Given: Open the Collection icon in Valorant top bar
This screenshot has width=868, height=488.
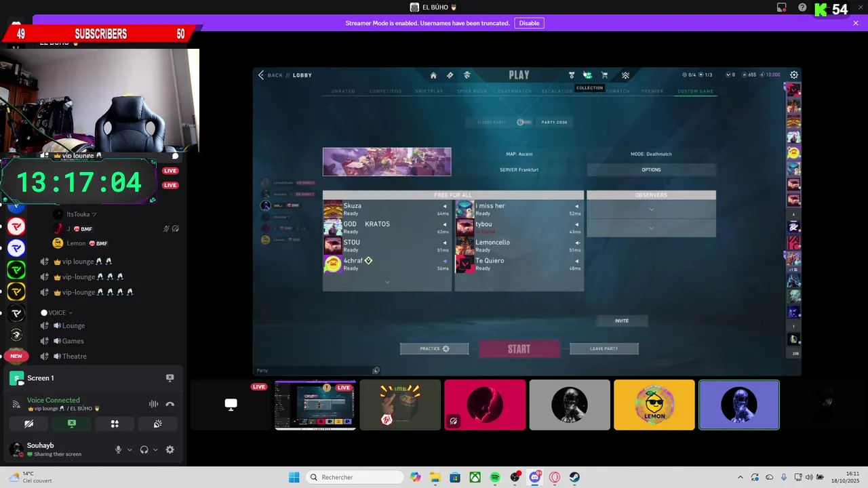Looking at the screenshot, I should (587, 75).
